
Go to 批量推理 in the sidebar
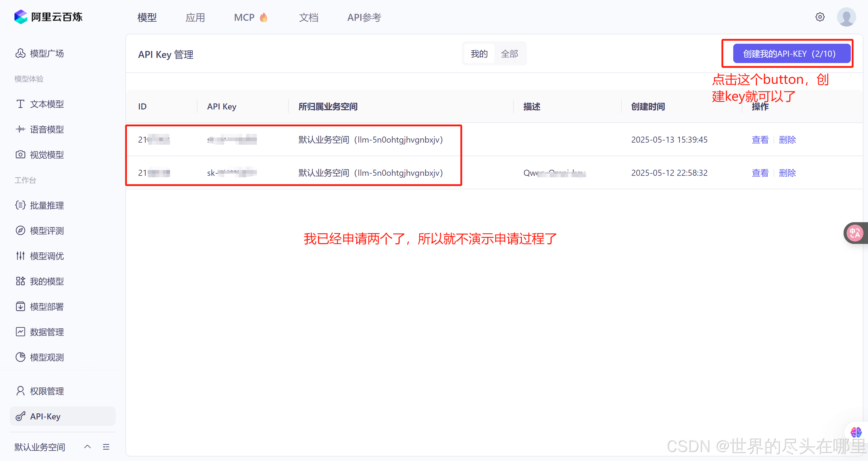[46, 205]
